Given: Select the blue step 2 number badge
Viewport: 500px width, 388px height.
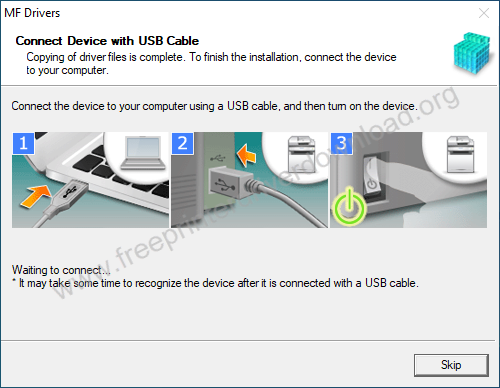Looking at the screenshot, I should click(182, 143).
